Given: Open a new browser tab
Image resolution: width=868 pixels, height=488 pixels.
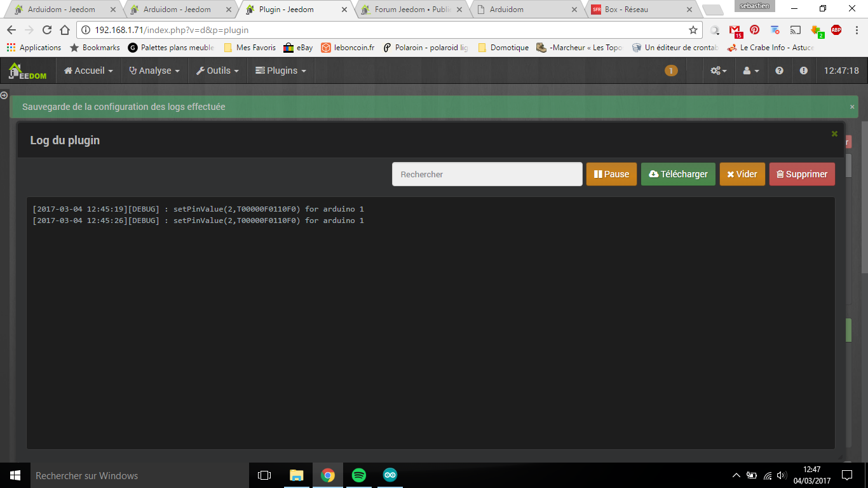Looking at the screenshot, I should (x=712, y=10).
